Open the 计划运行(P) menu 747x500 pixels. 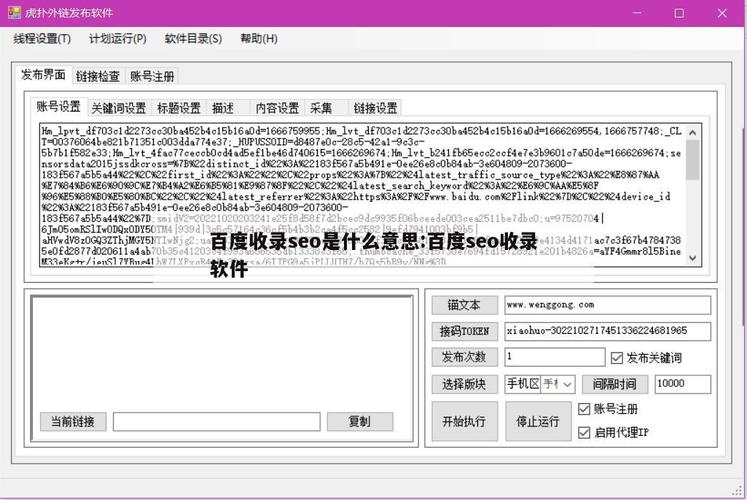(x=118, y=39)
